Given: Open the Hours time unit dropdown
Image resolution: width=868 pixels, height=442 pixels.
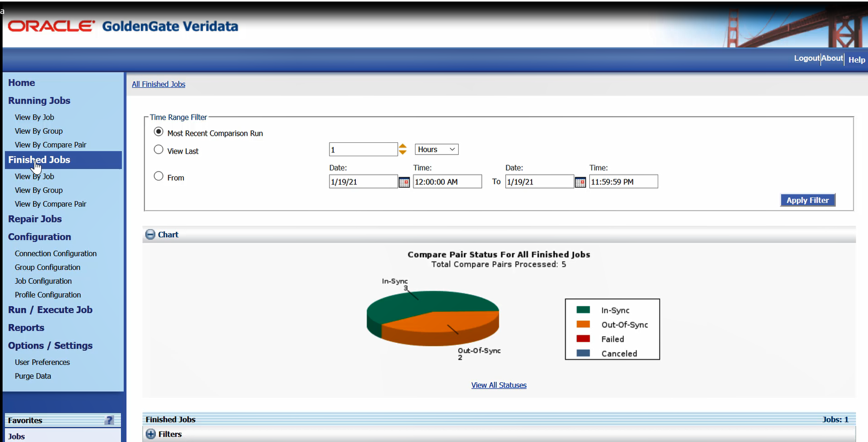Looking at the screenshot, I should (x=437, y=150).
